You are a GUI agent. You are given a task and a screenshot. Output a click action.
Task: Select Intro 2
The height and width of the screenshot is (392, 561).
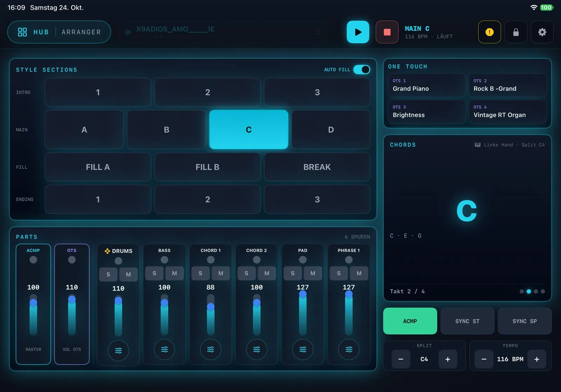coord(208,92)
